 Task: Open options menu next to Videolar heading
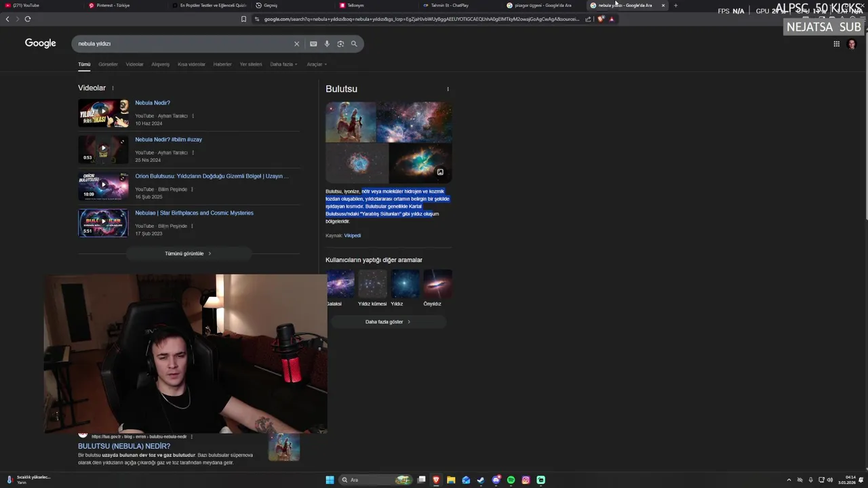pos(113,88)
